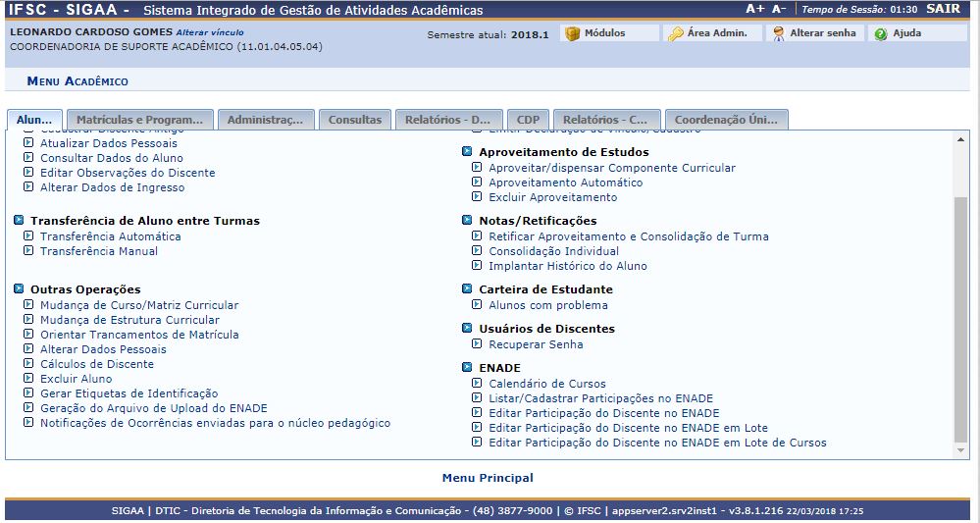Decrease font size with A- icon

[779, 9]
